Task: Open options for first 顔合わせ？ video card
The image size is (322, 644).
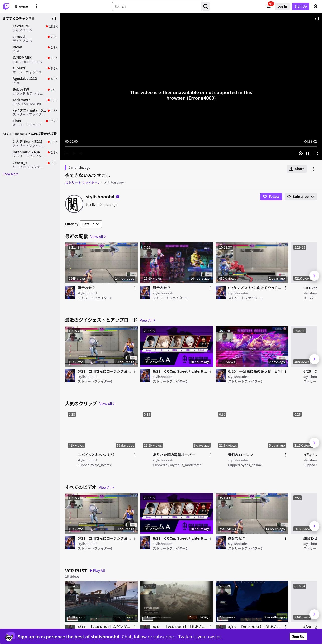Action: tap(135, 288)
